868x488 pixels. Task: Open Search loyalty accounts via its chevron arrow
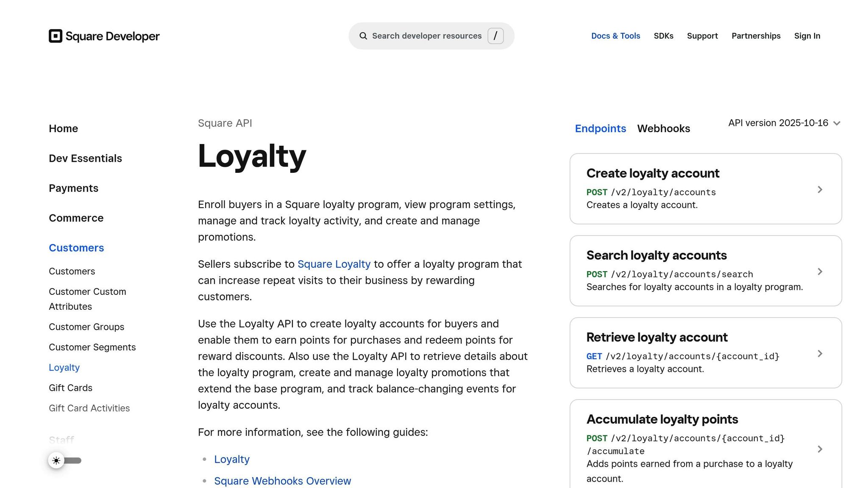coord(821,271)
